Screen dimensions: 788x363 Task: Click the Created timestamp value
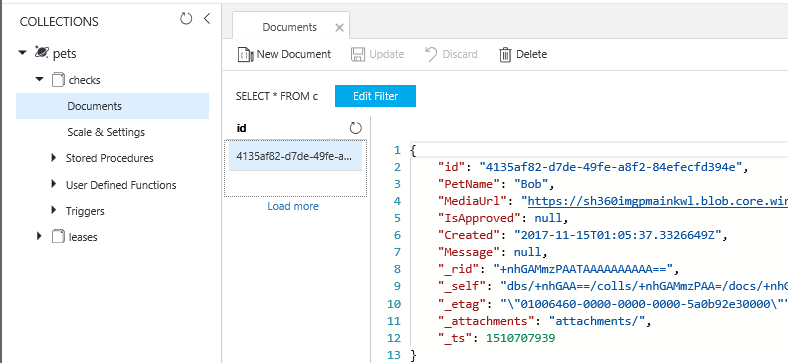tap(618, 235)
